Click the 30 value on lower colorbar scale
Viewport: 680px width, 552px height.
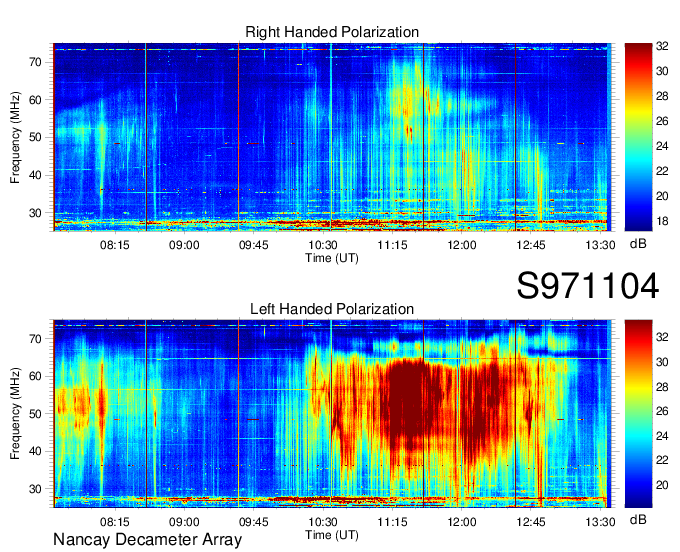(662, 362)
